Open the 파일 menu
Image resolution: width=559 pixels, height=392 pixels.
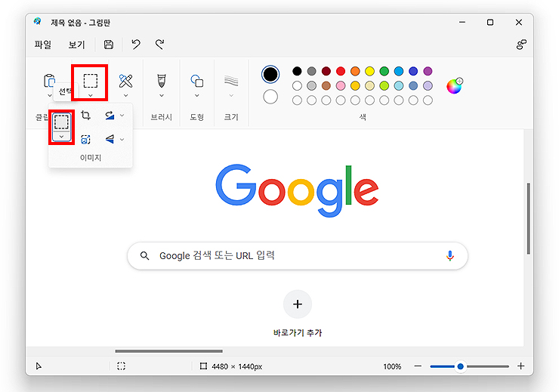(43, 45)
